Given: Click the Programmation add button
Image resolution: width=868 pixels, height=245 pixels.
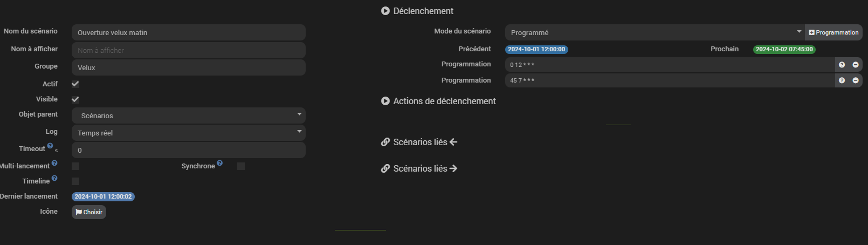Looking at the screenshot, I should pyautogui.click(x=833, y=32).
